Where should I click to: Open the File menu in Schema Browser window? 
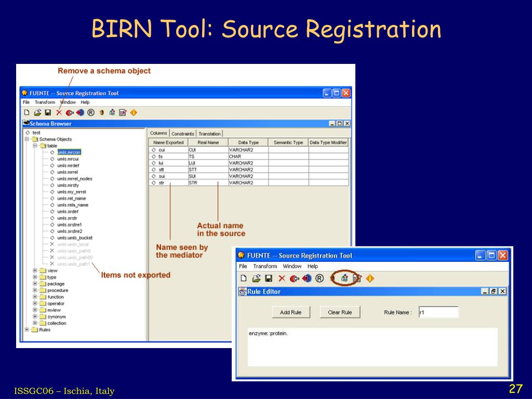[26, 102]
